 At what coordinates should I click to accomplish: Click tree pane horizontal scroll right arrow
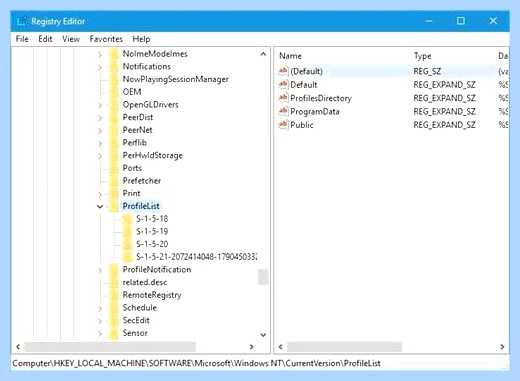[x=252, y=347]
